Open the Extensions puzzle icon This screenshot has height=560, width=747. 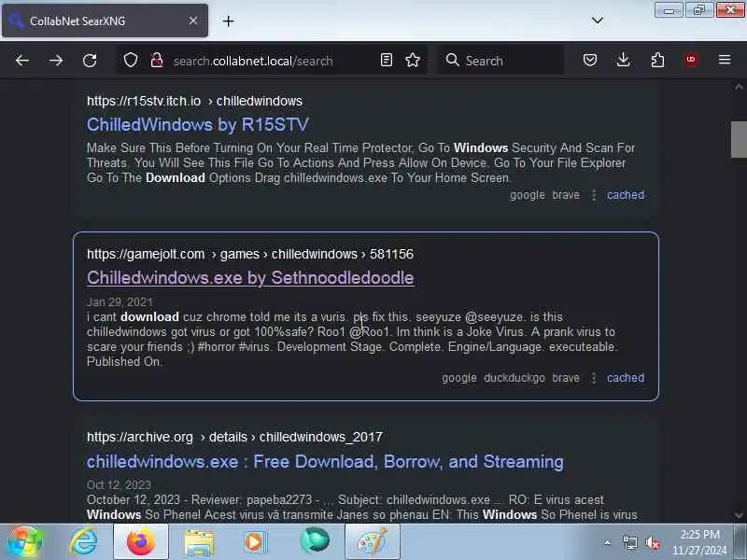click(x=657, y=60)
